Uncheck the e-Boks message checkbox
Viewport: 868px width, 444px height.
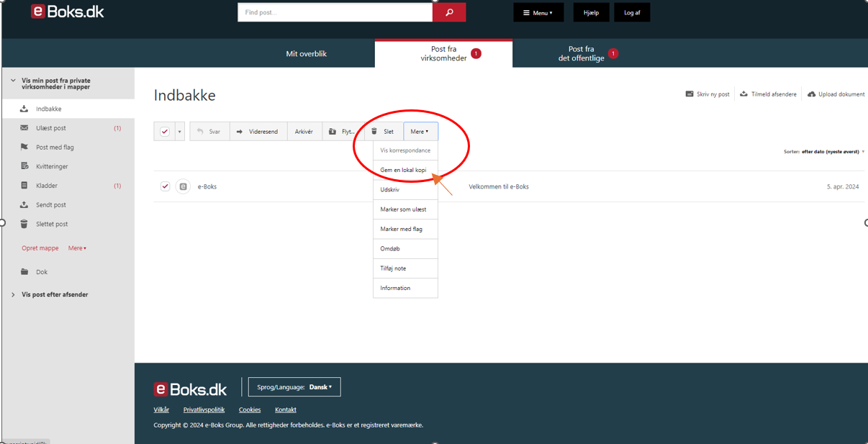[x=165, y=186]
